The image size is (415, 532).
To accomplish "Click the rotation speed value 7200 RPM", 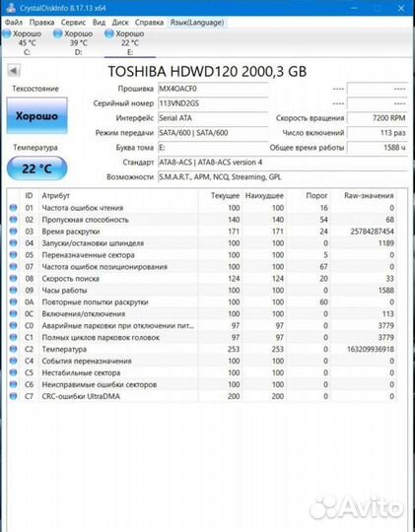I will 377,118.
